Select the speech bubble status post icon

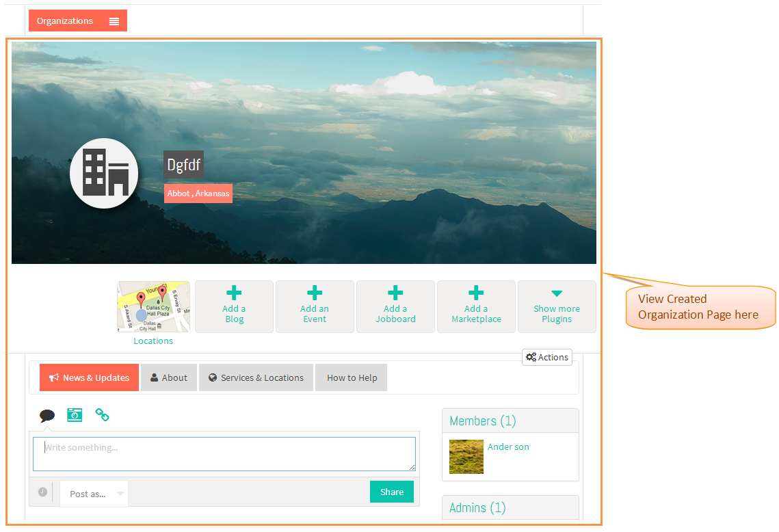click(47, 415)
